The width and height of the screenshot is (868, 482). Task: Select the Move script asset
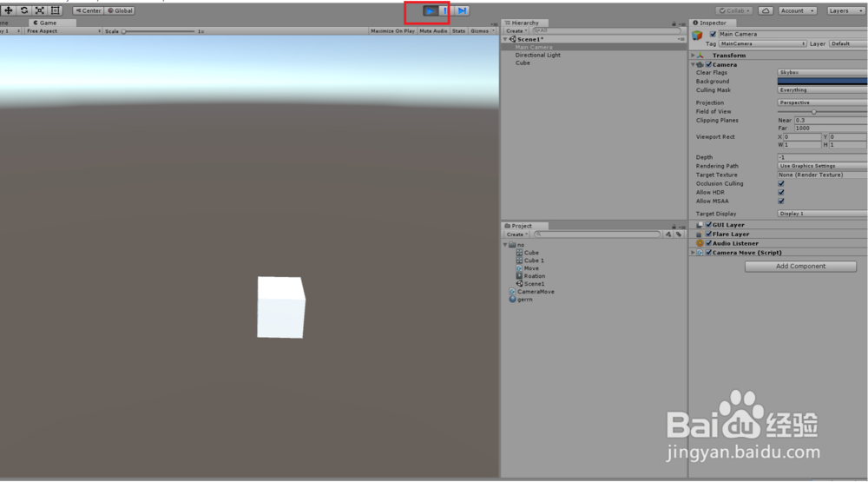click(x=527, y=268)
